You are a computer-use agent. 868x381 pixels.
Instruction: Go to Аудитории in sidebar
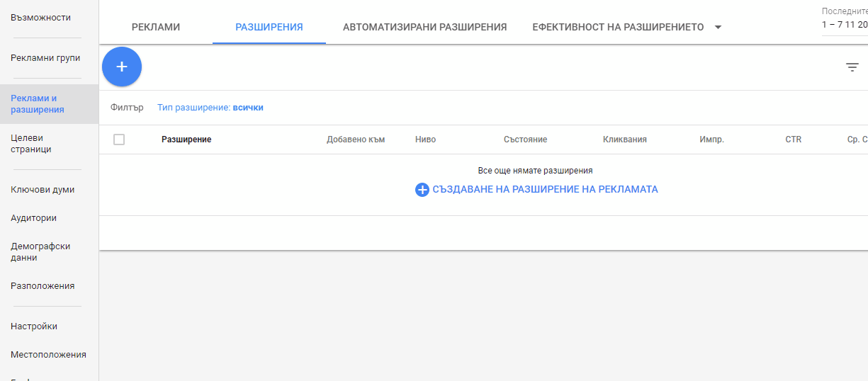click(34, 218)
